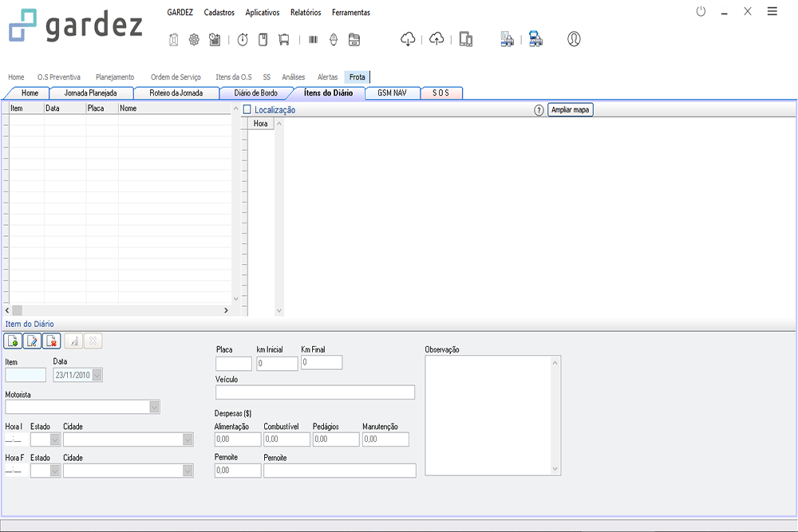Open the gear settings toolbar icon
This screenshot has width=798, height=532.
[x=194, y=40]
